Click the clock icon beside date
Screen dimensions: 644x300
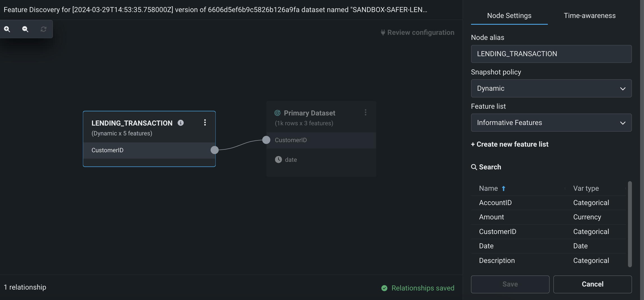coord(278,160)
